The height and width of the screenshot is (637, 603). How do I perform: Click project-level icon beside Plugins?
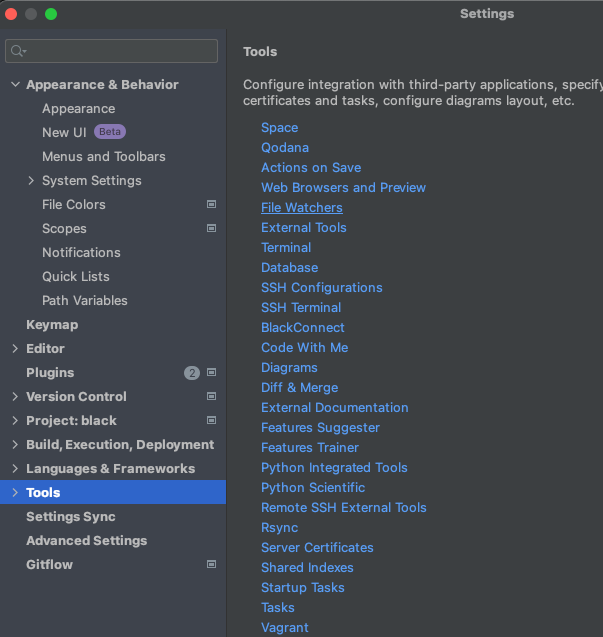point(211,372)
